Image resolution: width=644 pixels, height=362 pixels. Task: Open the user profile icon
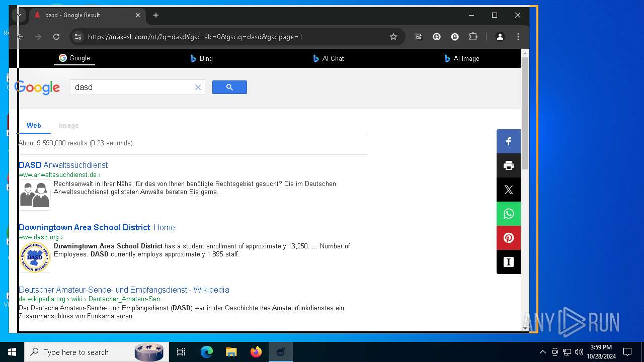pyautogui.click(x=500, y=37)
